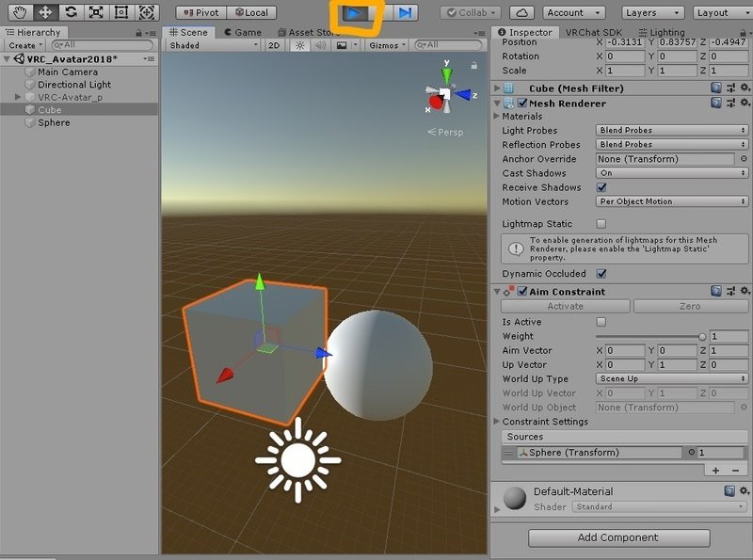Switch the Scene view to 2D mode
The height and width of the screenshot is (560, 753).
tap(275, 44)
